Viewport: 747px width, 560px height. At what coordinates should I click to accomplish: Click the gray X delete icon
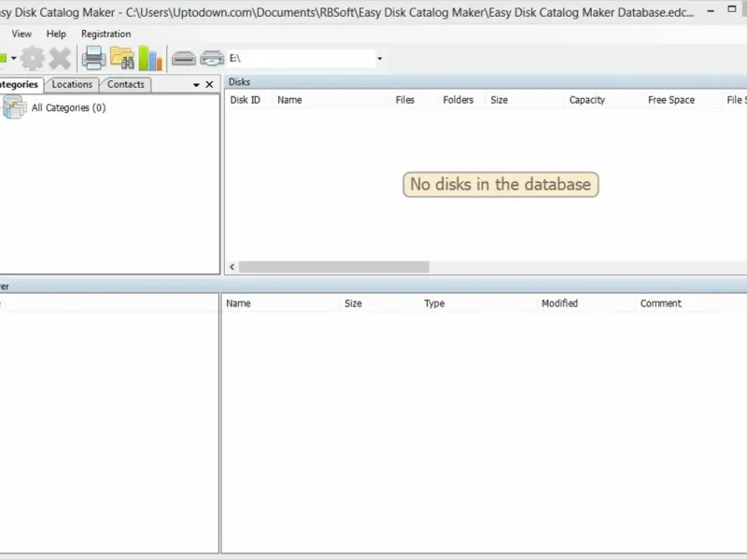(60, 59)
